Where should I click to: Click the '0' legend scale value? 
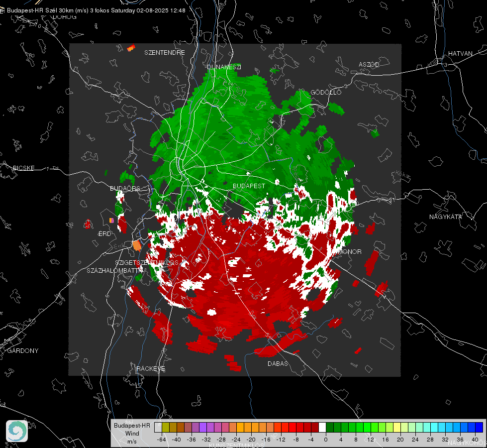coord(325,440)
